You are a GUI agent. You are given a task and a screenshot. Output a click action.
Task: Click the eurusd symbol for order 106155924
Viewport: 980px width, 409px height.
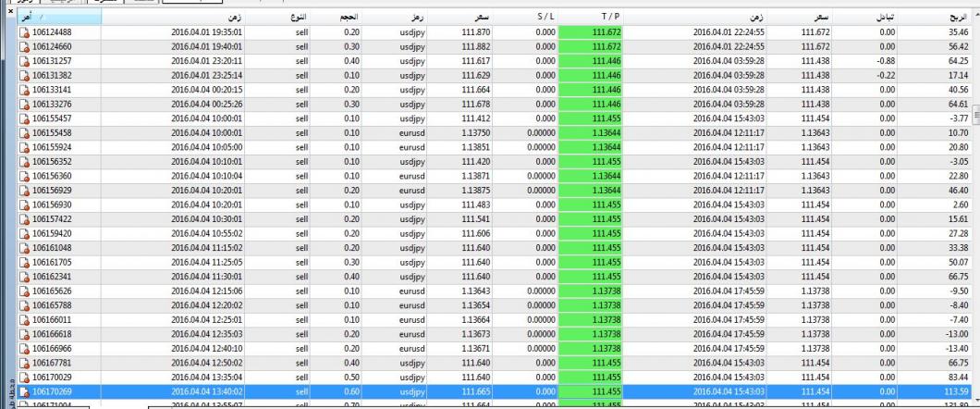[412, 147]
